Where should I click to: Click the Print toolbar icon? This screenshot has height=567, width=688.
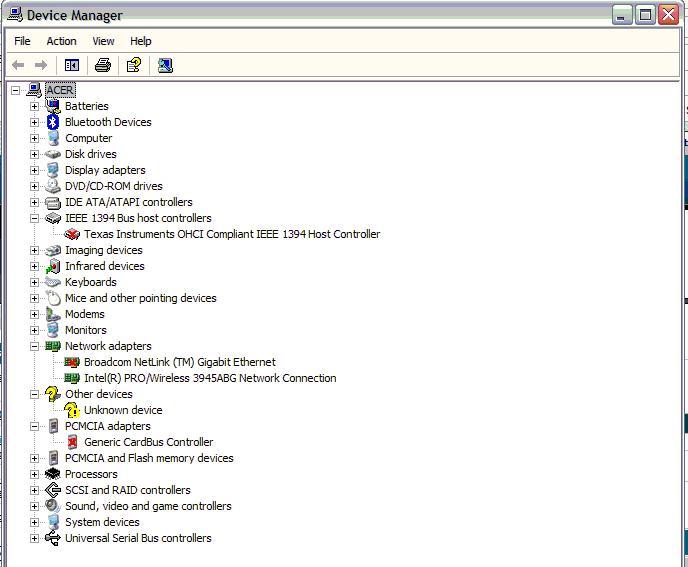[103, 65]
